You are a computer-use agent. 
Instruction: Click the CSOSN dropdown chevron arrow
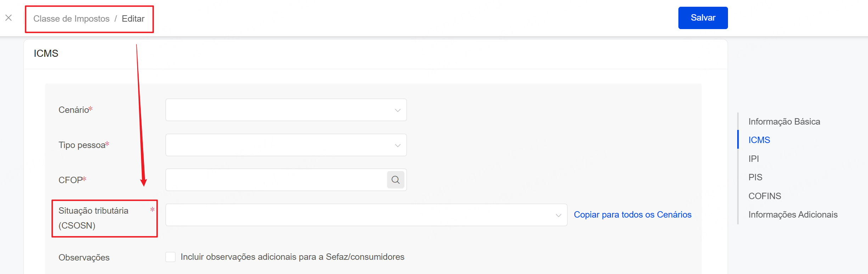(x=558, y=215)
